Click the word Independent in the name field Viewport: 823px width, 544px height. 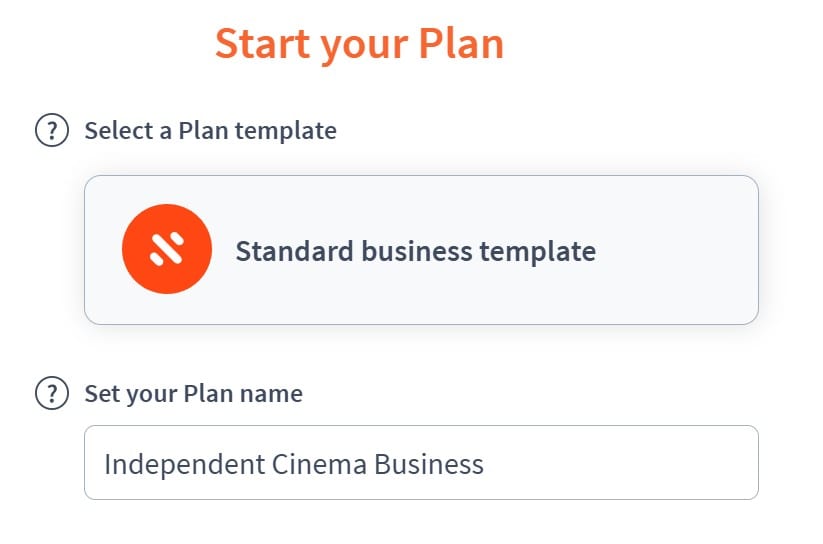click(x=185, y=464)
